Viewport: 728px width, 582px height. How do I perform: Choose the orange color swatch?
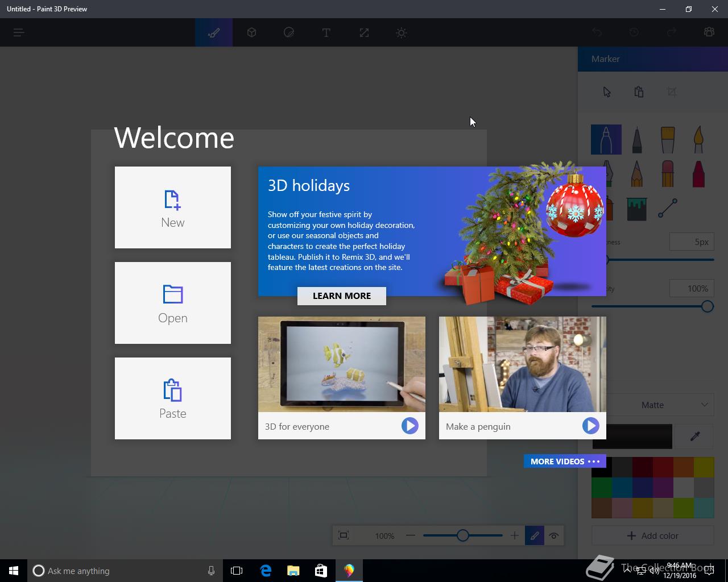tap(683, 467)
